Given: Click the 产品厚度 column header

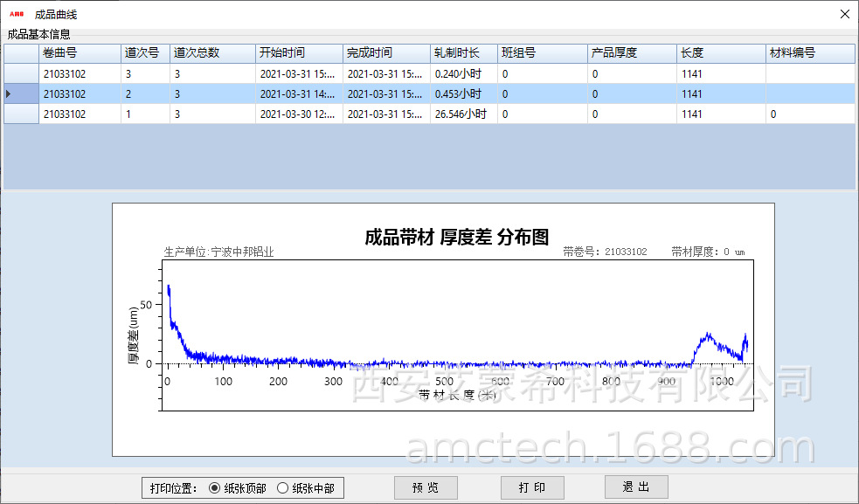Looking at the screenshot, I should tap(631, 53).
